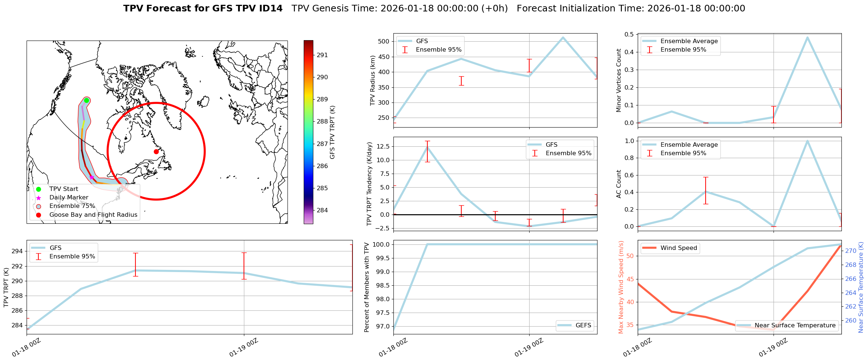Click the red Wind Speed legend line sample
The image size is (868, 362).
click(x=649, y=248)
